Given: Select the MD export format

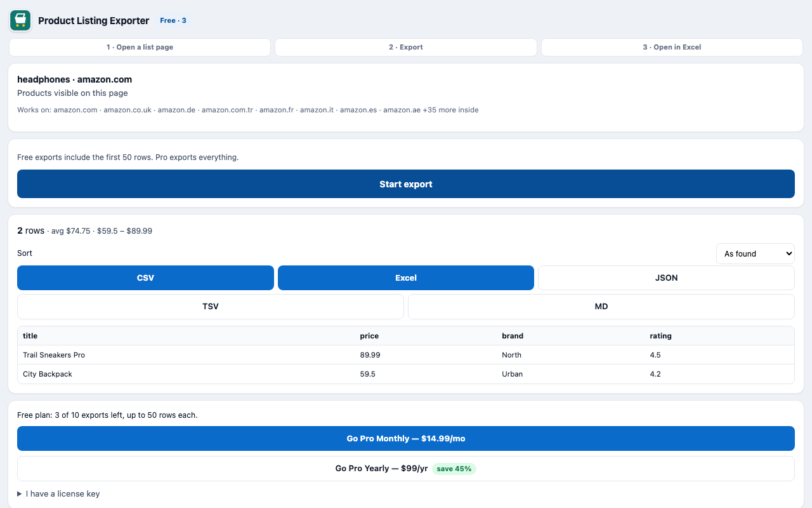Looking at the screenshot, I should tap(601, 306).
